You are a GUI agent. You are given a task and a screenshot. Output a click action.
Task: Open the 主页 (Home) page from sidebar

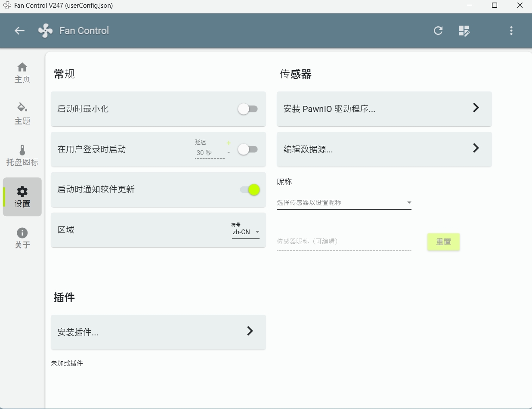tap(22, 72)
